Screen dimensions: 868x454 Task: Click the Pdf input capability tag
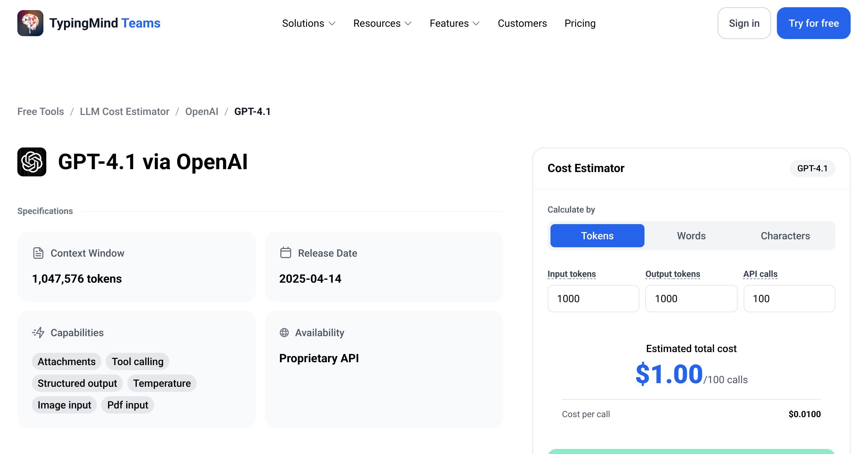tap(128, 405)
